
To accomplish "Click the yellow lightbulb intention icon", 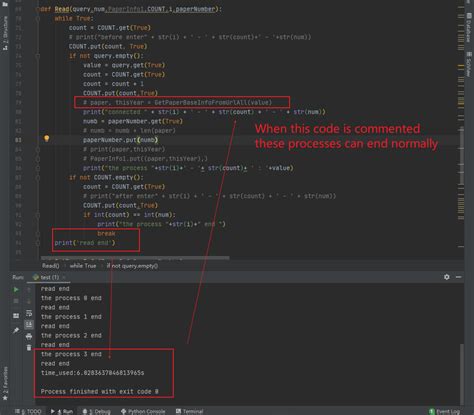I will (x=47, y=138).
